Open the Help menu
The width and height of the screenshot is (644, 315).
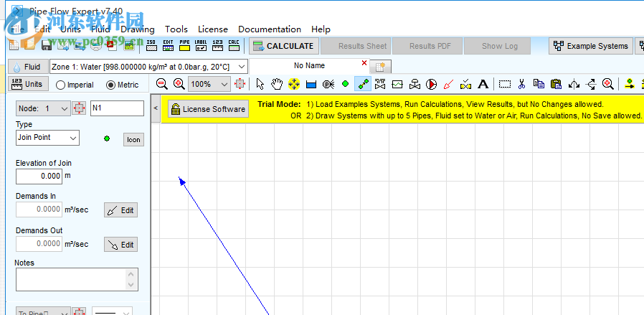pos(321,29)
